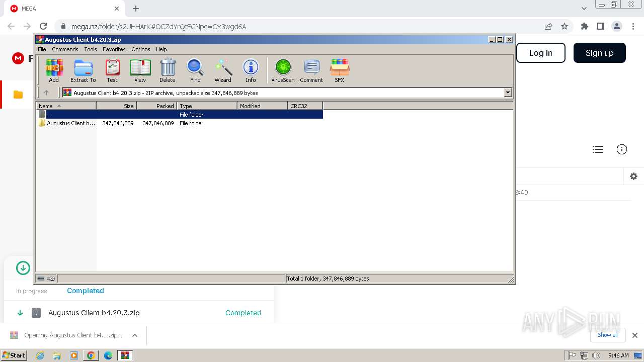Open Chrome from the taskbar
Image resolution: width=644 pixels, height=362 pixels.
[x=91, y=355]
